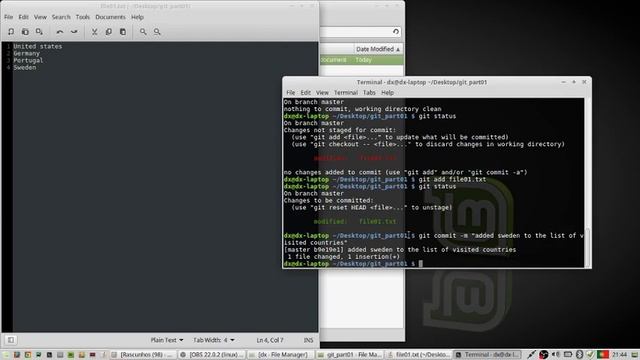Undo the last edit in the editor

[60, 31]
